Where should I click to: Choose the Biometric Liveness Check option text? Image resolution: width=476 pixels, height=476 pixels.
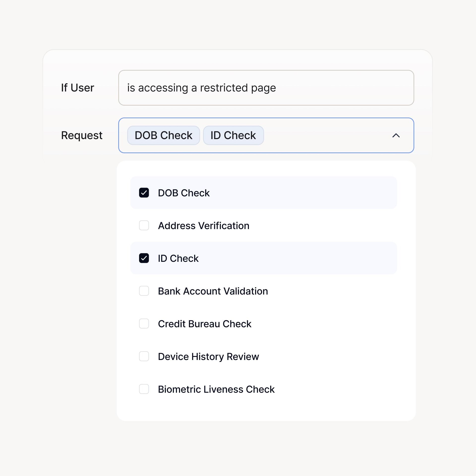coord(216,389)
